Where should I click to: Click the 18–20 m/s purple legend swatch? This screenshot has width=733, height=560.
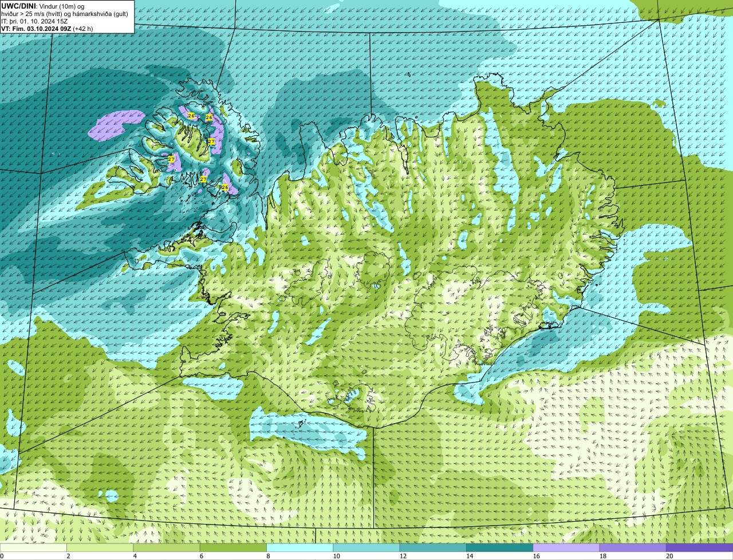[x=632, y=547]
